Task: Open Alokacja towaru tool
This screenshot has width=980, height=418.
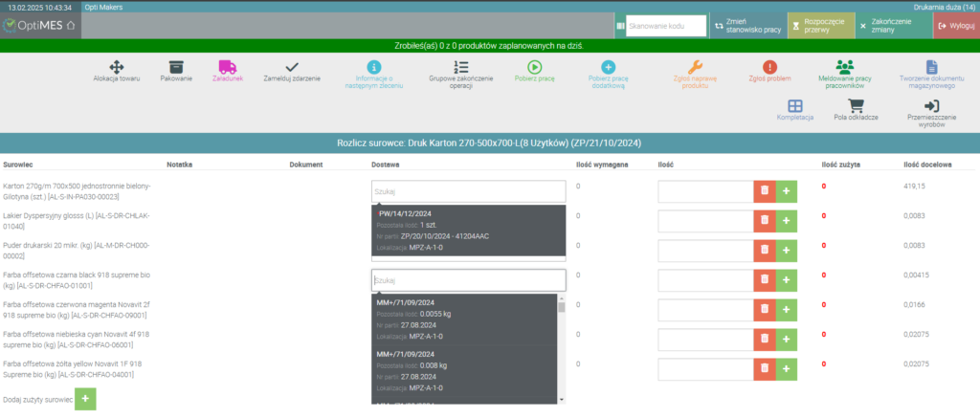Action: 115,67
